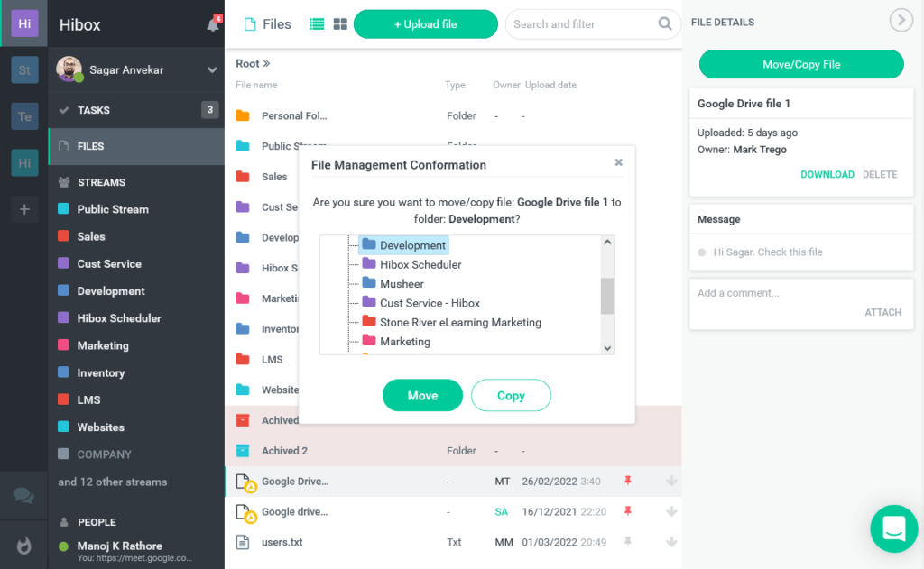Screen dimensions: 924x569
Task: Switch to the Te workspace icon
Action: [x=23, y=116]
